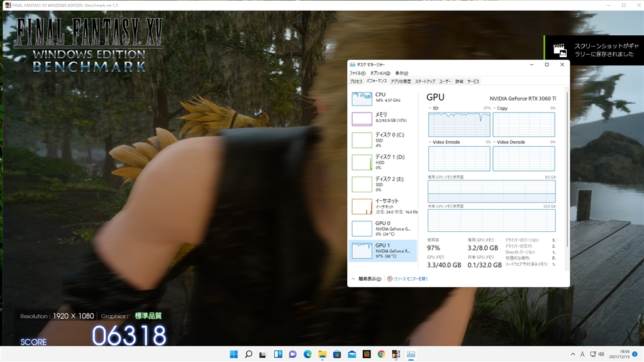Screen dimensions: 644x362
Task: Click the resource monitor icon
Action: pos(390,278)
